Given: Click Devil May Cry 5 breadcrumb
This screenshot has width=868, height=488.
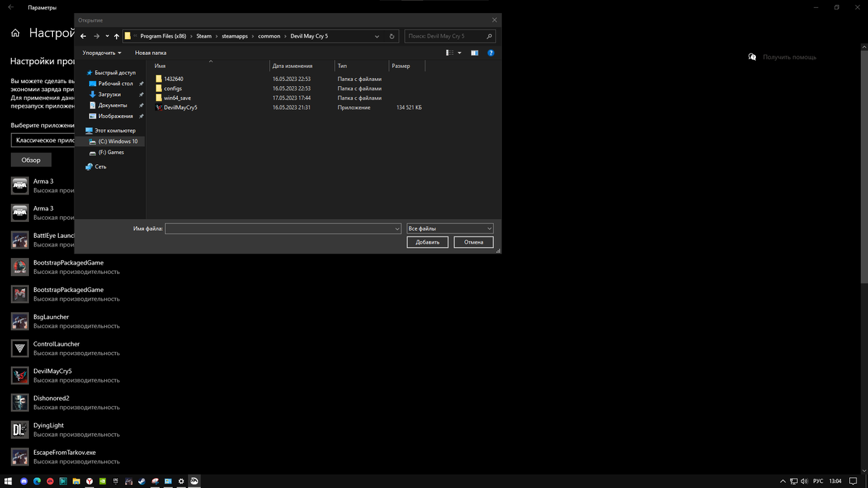Looking at the screenshot, I should pos(309,36).
